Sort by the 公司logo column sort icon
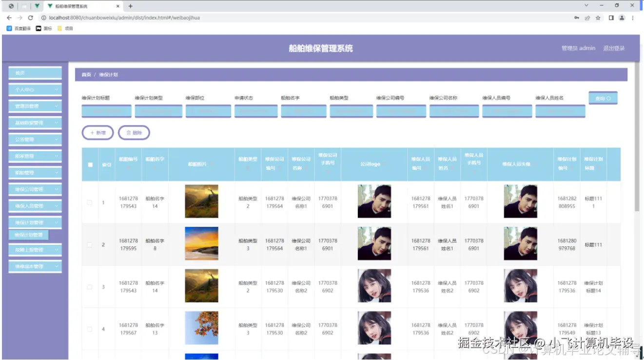The height and width of the screenshot is (360, 644). 385,164
